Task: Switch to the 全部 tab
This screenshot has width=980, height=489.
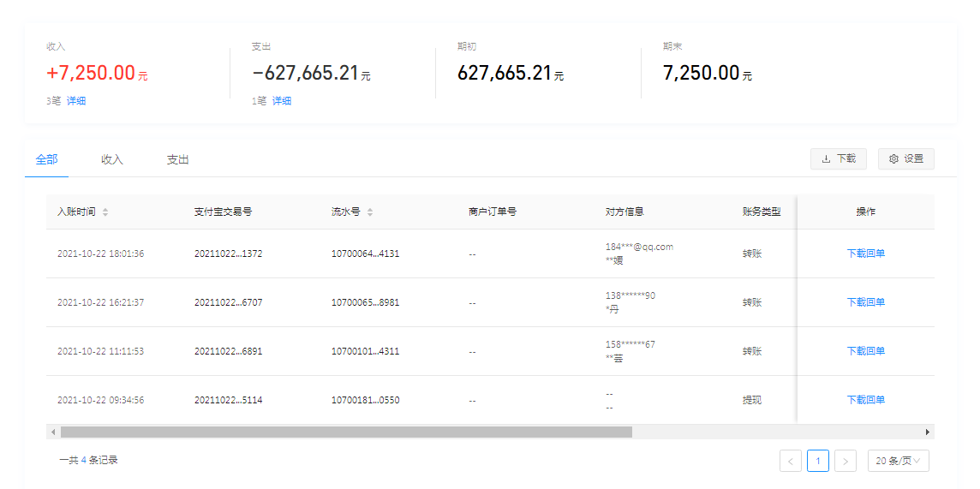Action: pos(47,159)
